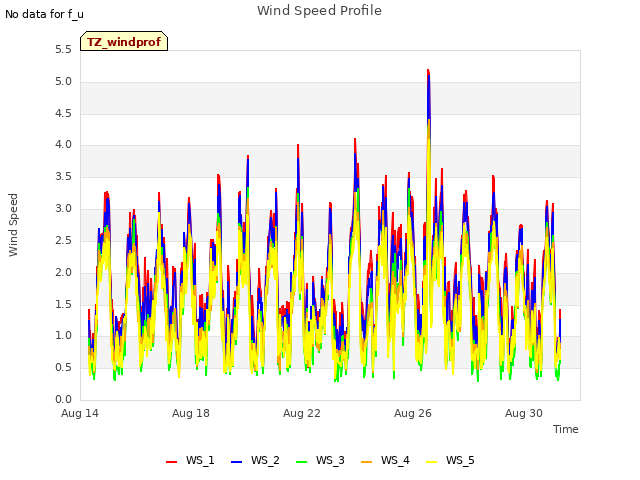Screen dimensions: 640x480
Task: Click the yellow WS_5 legend swatch
Action: (x=431, y=462)
